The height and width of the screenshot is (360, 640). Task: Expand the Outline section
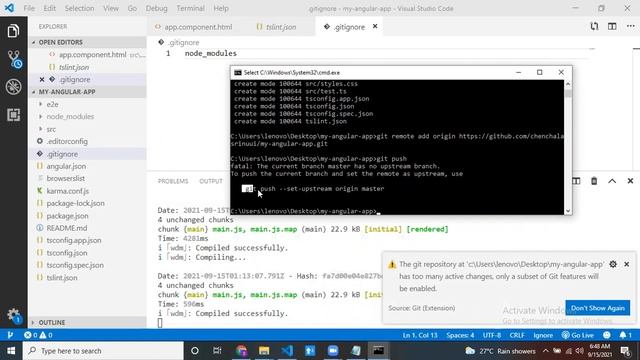pos(51,322)
